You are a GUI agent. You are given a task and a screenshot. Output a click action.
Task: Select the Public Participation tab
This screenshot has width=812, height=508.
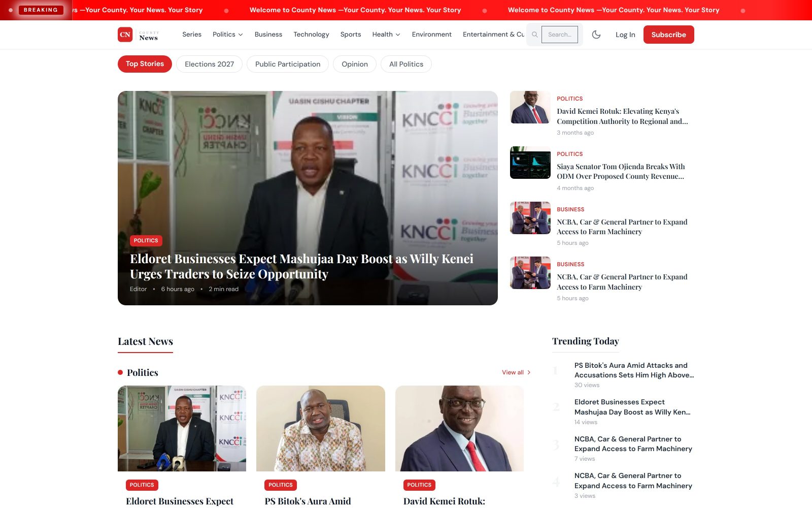(x=288, y=64)
